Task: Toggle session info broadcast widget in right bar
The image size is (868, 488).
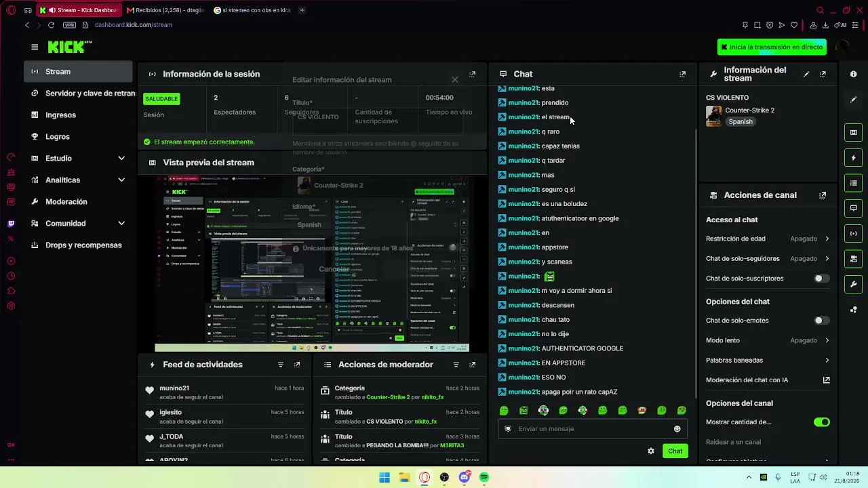Action: tap(854, 233)
